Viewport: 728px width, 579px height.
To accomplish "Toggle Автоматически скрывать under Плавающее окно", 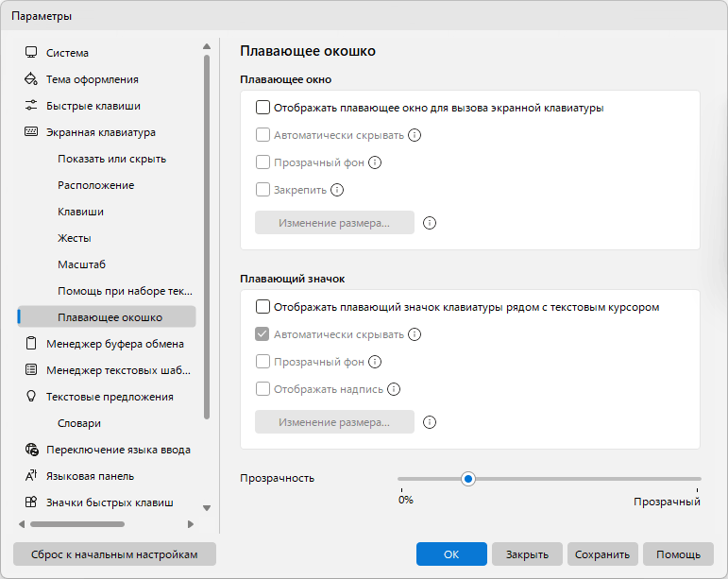I will click(262, 135).
